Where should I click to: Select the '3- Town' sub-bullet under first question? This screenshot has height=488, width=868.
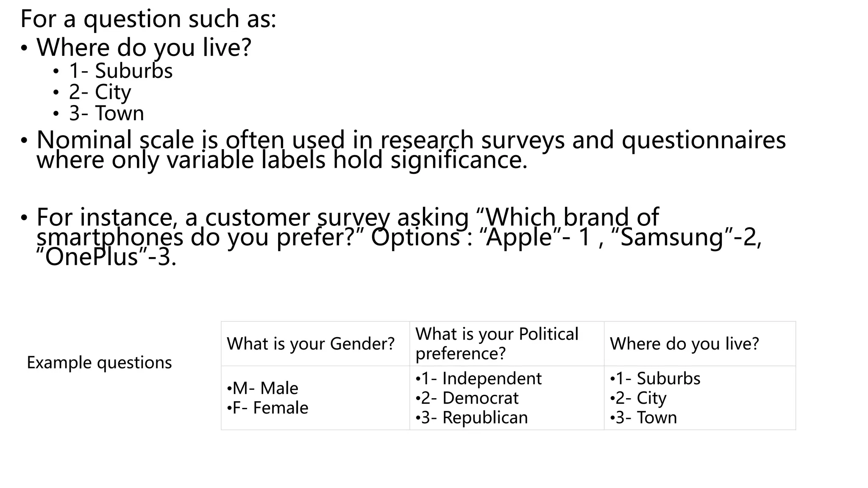[x=106, y=113]
